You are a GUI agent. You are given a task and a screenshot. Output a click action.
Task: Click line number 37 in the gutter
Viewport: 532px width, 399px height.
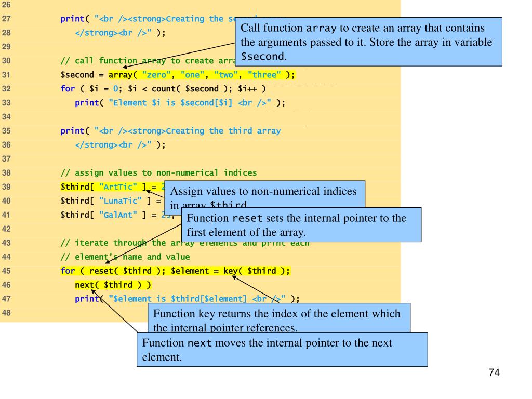(6, 159)
